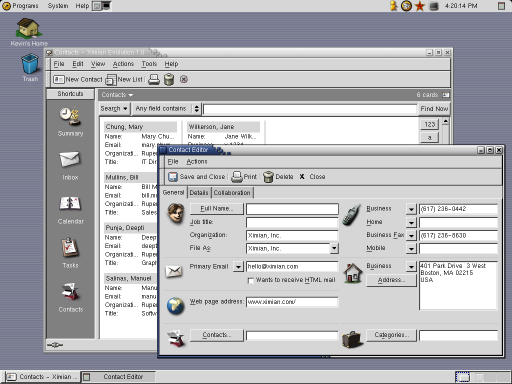Click the Job title input field
Screen dimensions: 512x384
coord(292,222)
